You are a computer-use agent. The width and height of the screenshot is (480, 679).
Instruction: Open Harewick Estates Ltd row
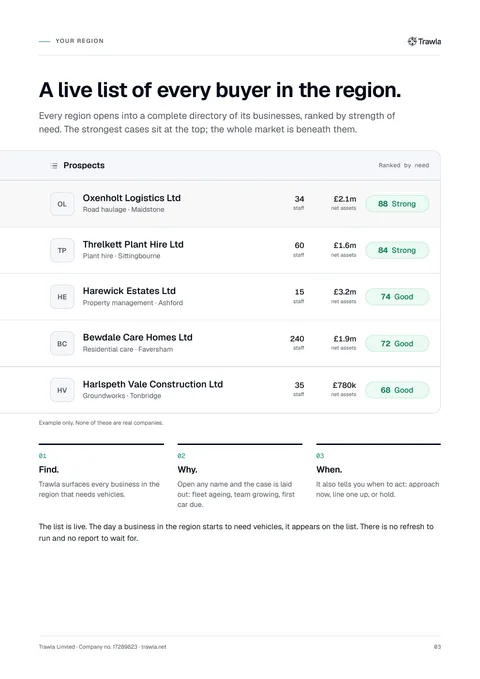[x=220, y=297]
